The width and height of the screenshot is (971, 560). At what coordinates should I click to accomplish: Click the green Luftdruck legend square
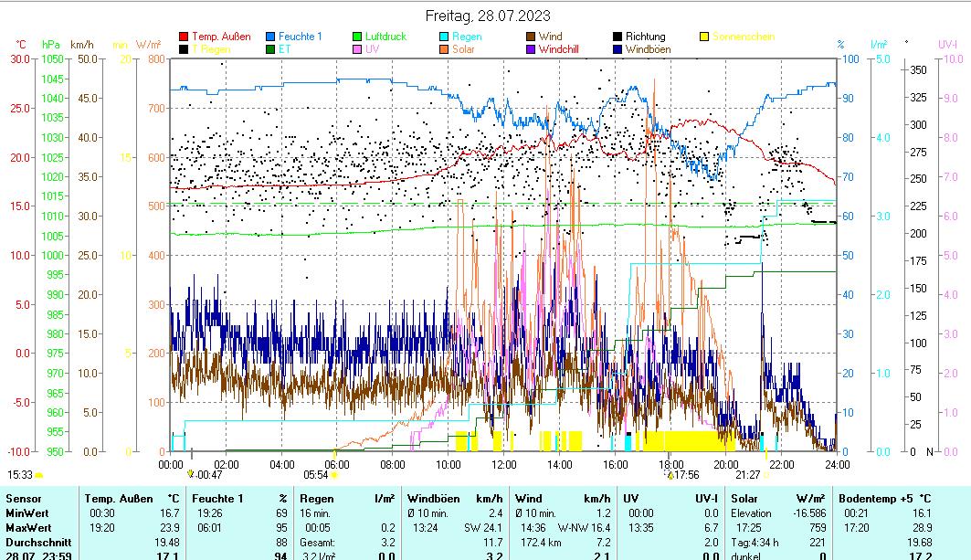tap(357, 37)
